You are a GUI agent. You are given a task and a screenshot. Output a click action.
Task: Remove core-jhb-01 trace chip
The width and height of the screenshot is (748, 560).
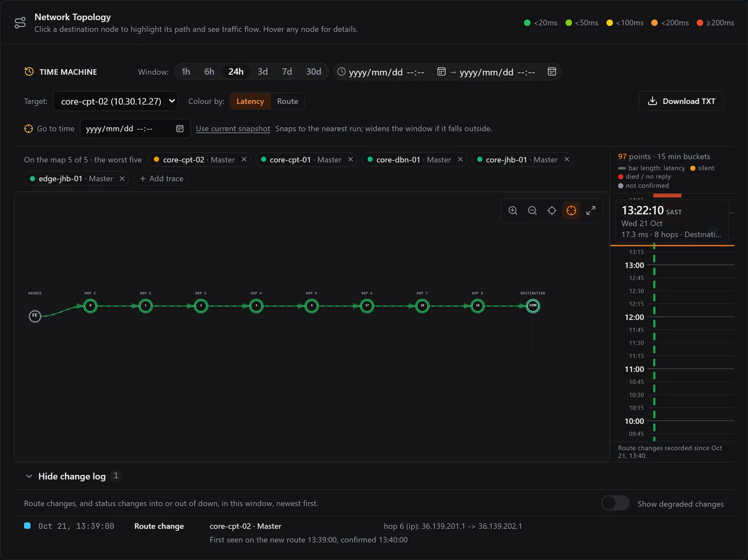click(x=567, y=159)
